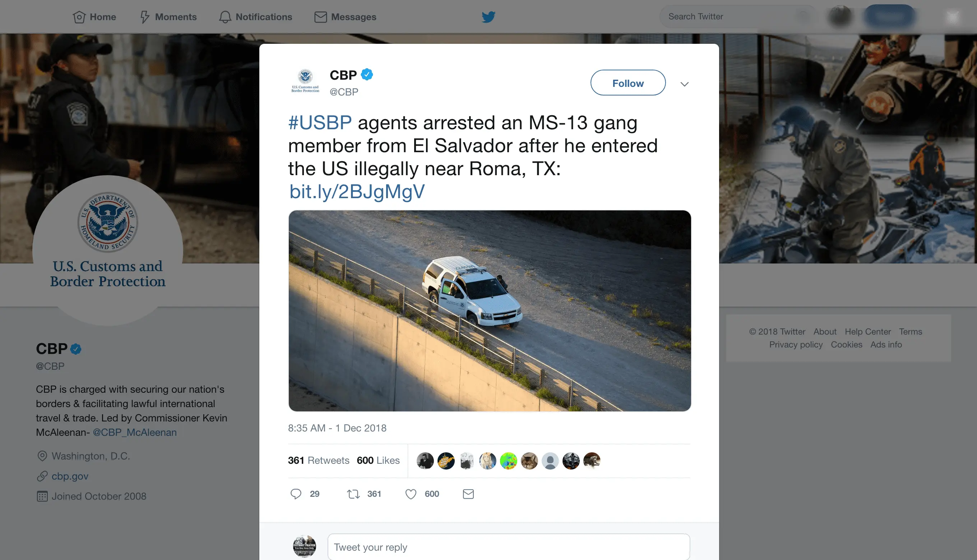The height and width of the screenshot is (560, 977).
Task: Open Moments from navigation bar
Action: pyautogui.click(x=168, y=17)
